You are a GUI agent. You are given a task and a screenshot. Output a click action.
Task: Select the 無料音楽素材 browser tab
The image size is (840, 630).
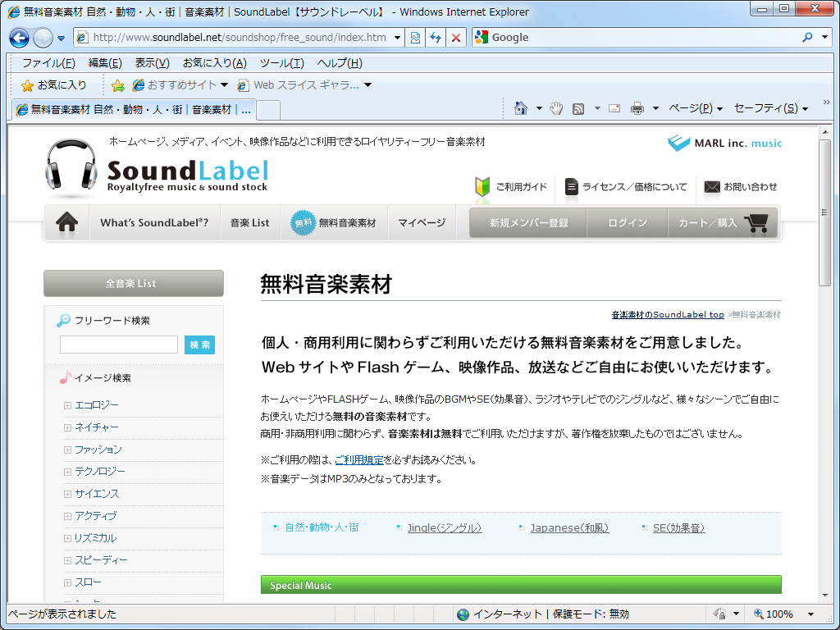pyautogui.click(x=131, y=107)
